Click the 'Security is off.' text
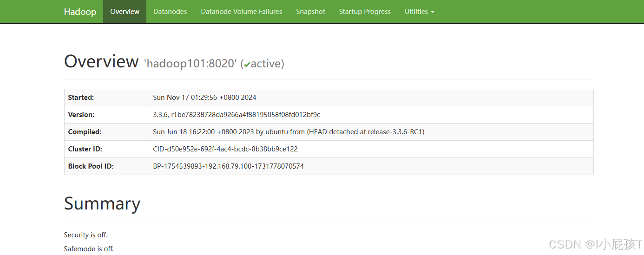This screenshot has width=644, height=255. [x=85, y=235]
